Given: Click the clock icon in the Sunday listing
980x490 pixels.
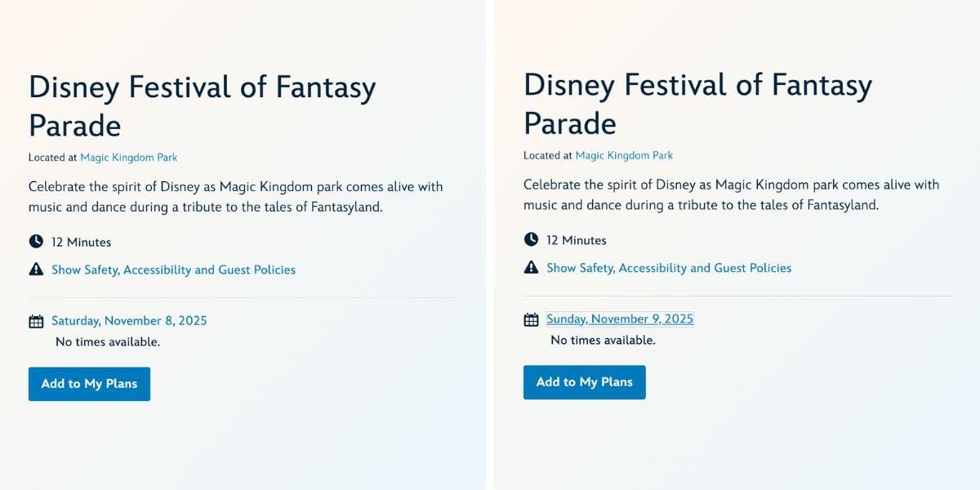Looking at the screenshot, I should (x=531, y=239).
